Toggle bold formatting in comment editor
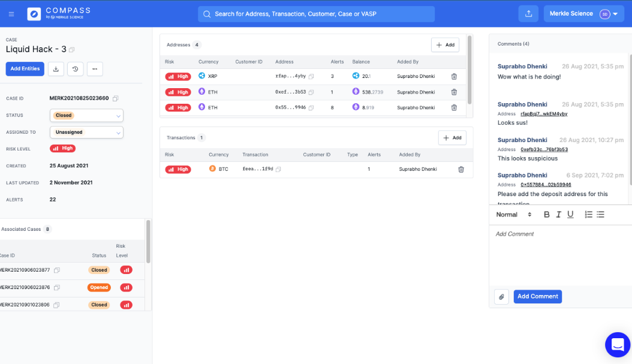 click(x=546, y=215)
